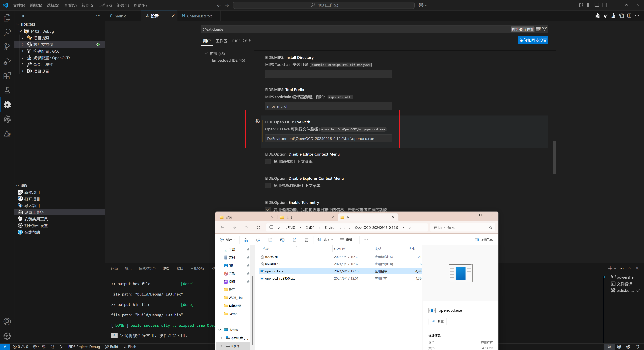
Task: Expand 项目资源 tree node
Action: click(22, 38)
